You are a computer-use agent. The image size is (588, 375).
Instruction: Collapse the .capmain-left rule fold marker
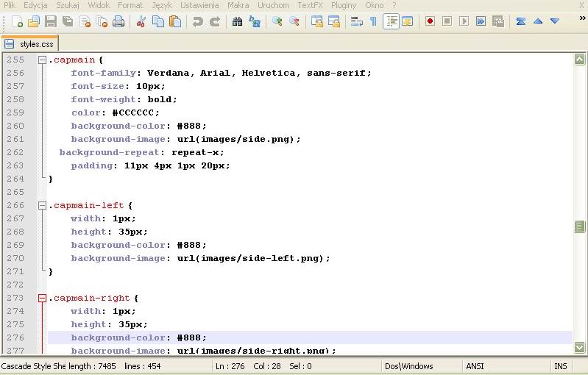[42, 205]
